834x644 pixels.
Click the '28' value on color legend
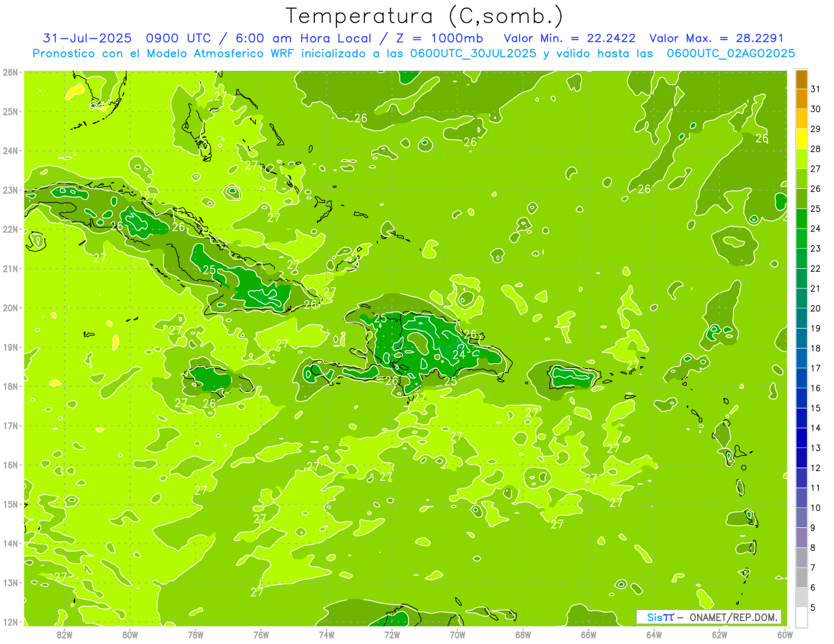(815, 149)
